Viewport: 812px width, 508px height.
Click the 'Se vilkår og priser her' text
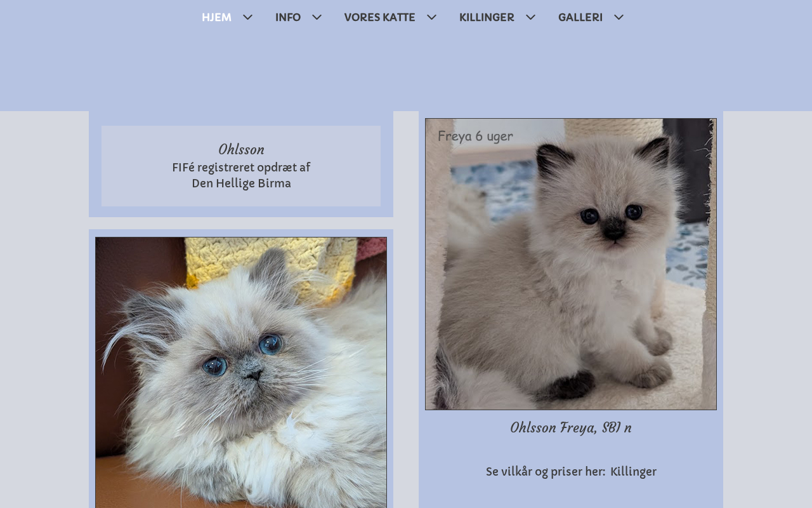(546, 472)
